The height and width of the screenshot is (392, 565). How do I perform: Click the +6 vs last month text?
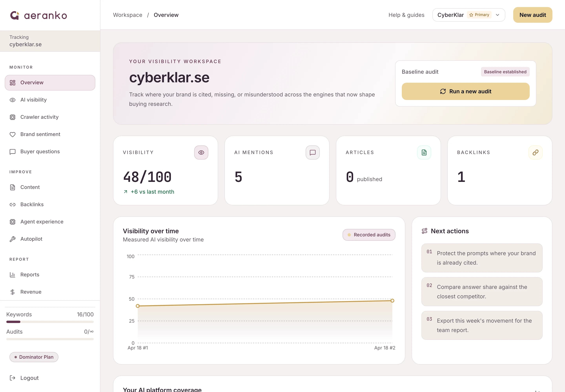[152, 191]
